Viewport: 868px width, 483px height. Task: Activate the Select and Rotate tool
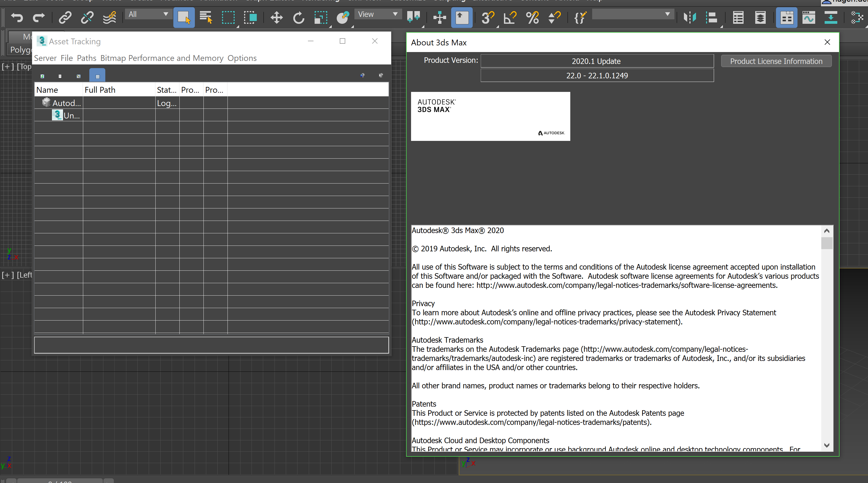point(298,17)
